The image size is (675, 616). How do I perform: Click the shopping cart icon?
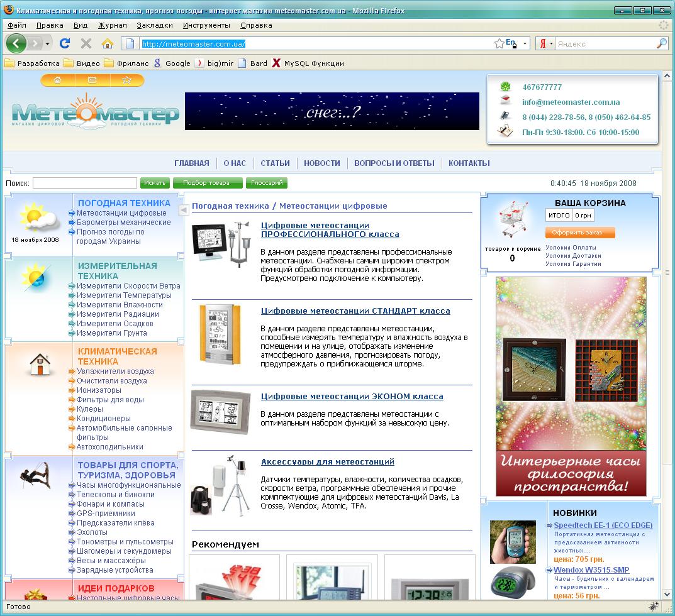coord(513,219)
